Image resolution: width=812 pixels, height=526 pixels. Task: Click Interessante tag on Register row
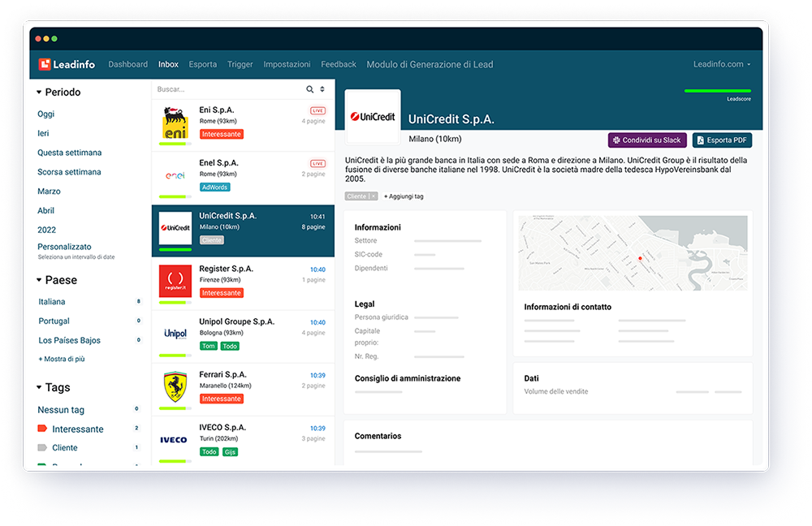(x=222, y=293)
